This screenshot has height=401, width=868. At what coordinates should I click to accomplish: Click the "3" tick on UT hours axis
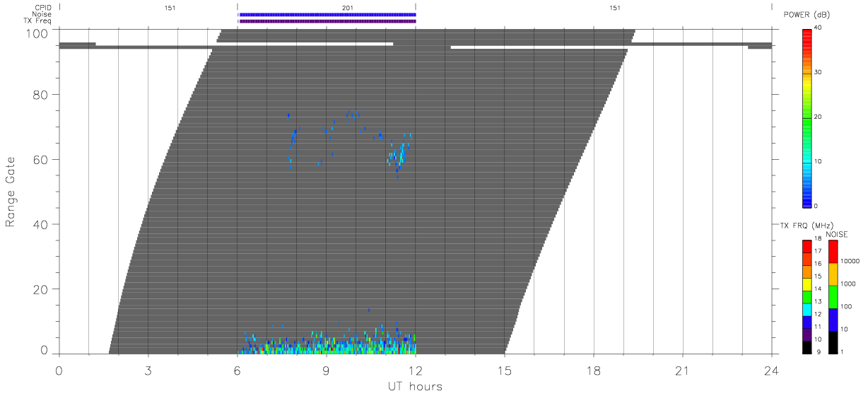pyautogui.click(x=148, y=370)
